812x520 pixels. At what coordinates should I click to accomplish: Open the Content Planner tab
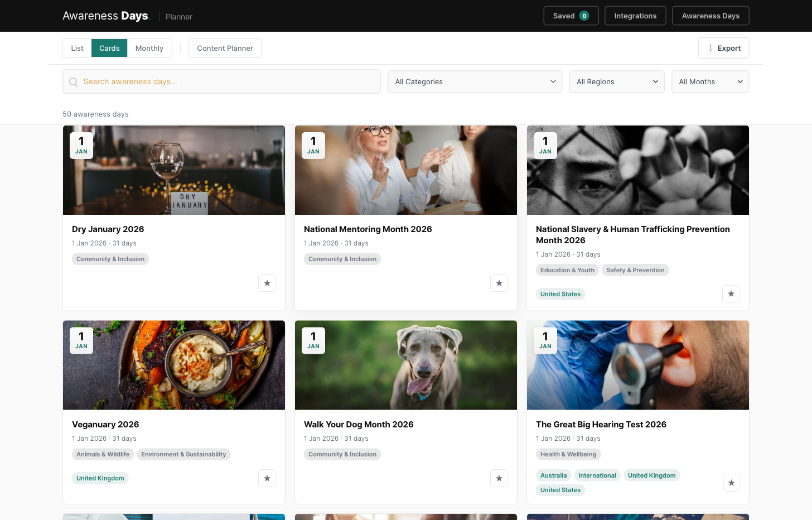point(225,48)
